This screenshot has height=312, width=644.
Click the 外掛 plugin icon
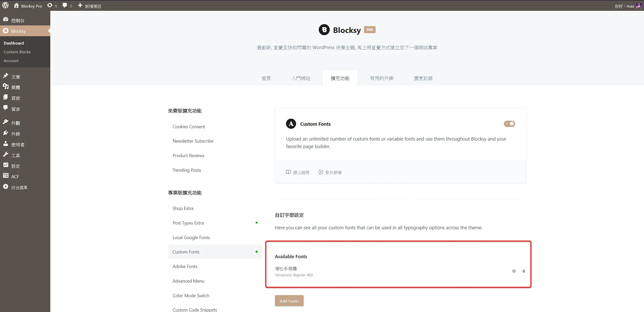[x=6, y=133]
